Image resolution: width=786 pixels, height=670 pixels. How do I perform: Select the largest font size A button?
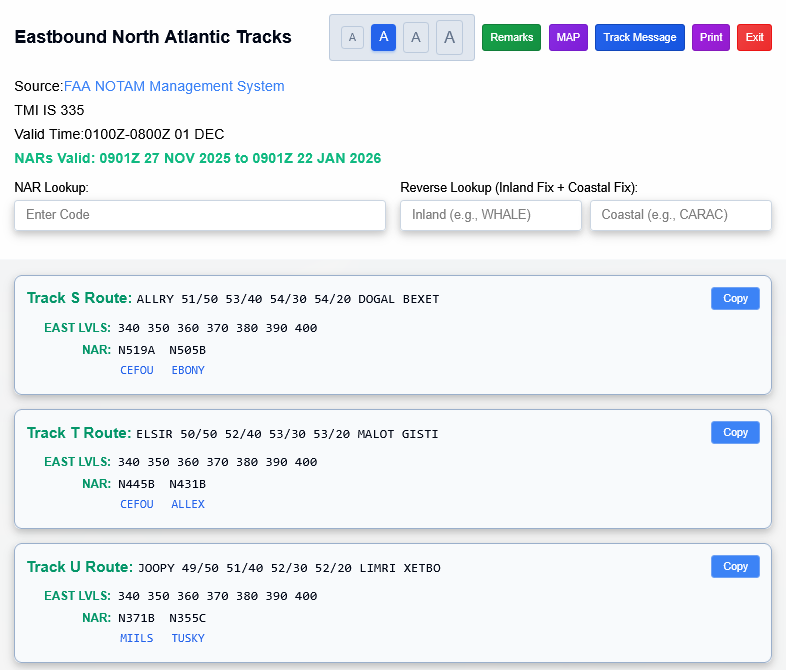pyautogui.click(x=450, y=38)
